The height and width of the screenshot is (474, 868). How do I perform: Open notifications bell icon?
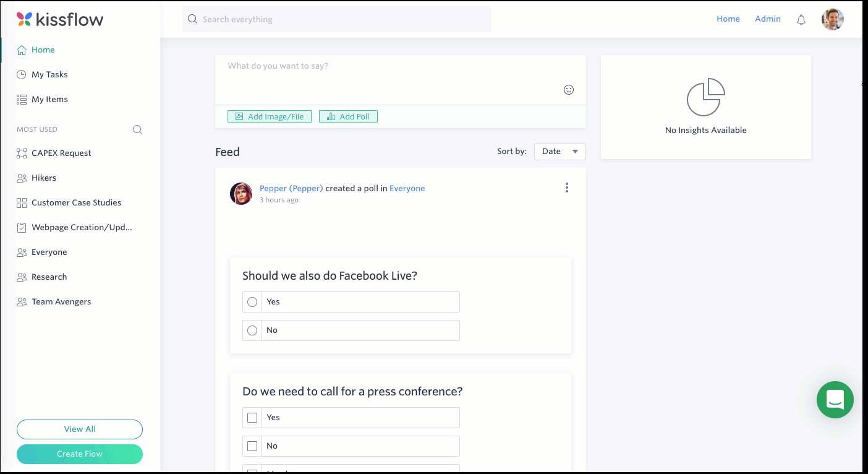click(801, 20)
